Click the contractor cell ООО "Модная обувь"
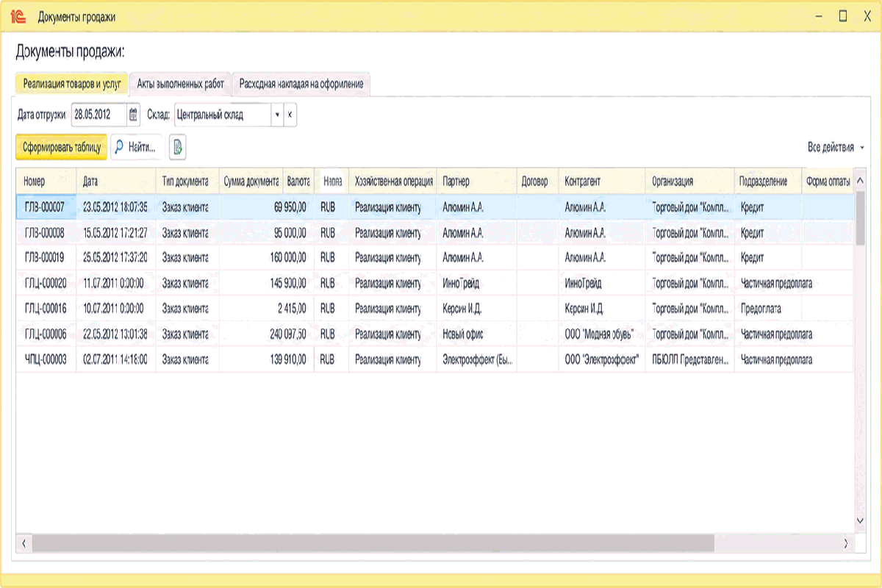Viewport: 882px width, 588px height. (602, 334)
